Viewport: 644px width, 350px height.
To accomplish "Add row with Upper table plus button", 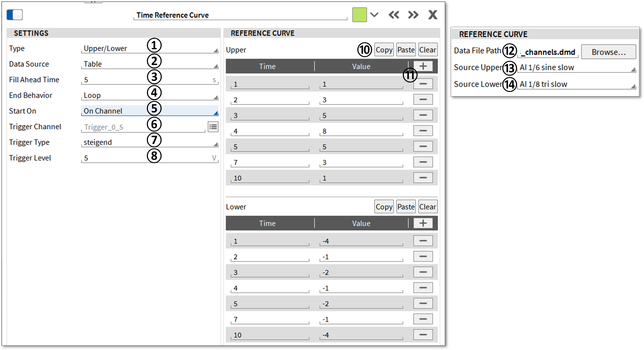I will coord(423,66).
